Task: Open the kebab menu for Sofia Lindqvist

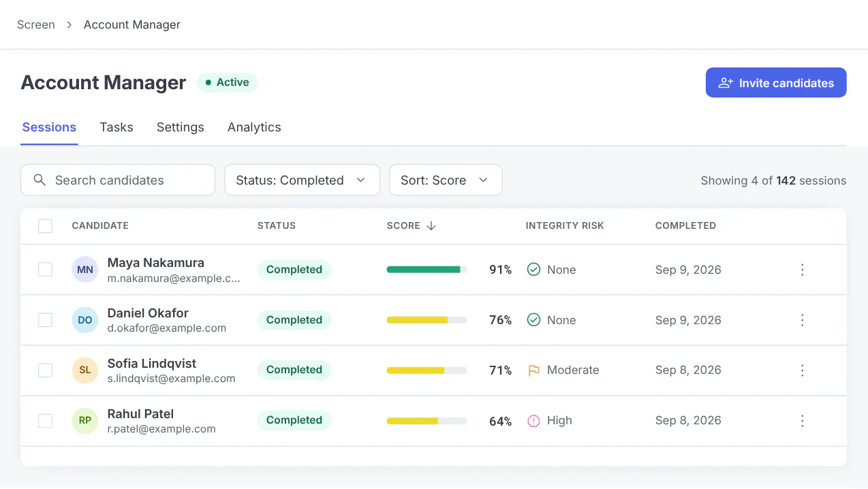Action: pyautogui.click(x=802, y=370)
